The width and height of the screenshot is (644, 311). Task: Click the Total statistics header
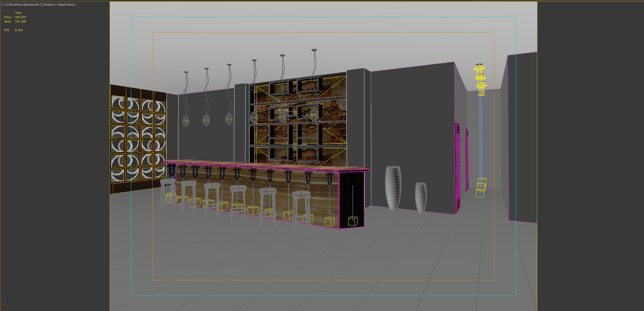(18, 13)
